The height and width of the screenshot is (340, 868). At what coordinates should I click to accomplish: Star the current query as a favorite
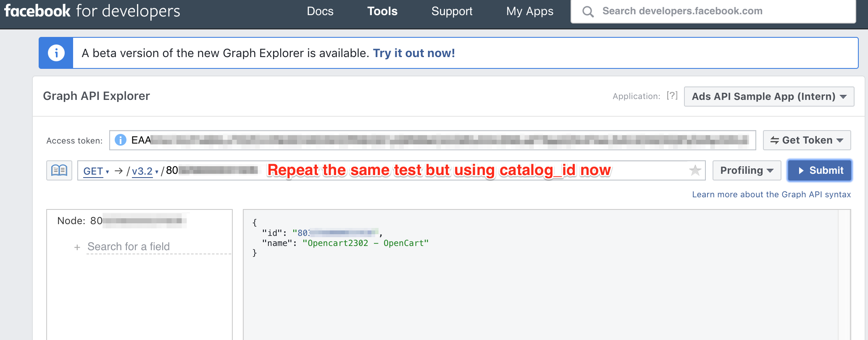(x=695, y=170)
